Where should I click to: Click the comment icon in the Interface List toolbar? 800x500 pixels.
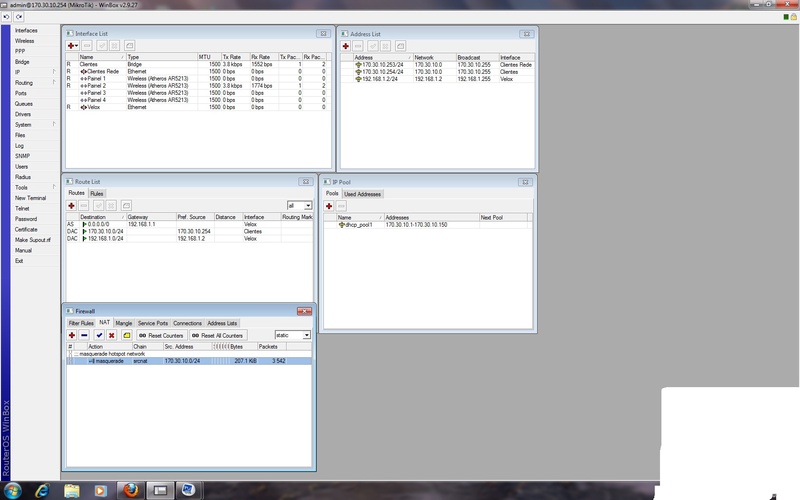pyautogui.click(x=130, y=46)
